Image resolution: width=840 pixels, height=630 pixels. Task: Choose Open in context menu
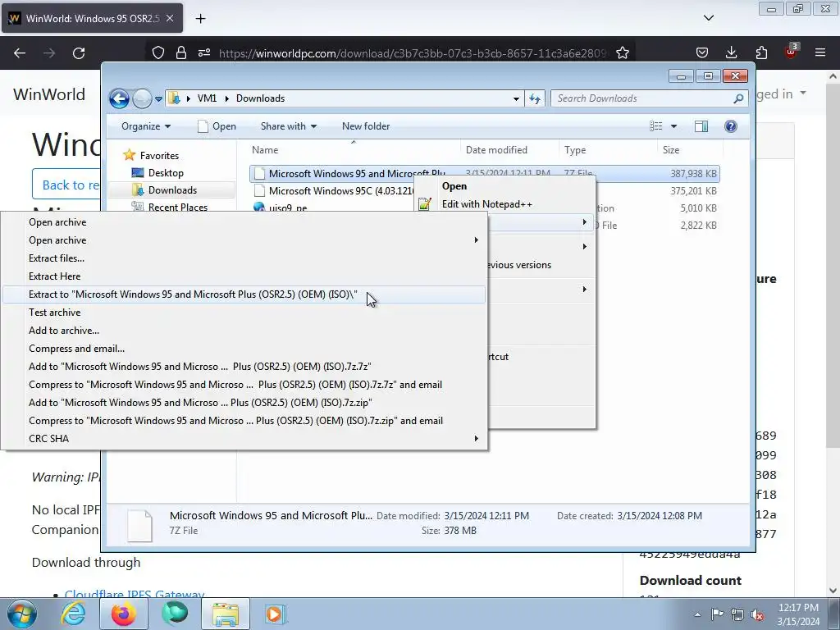coord(454,186)
